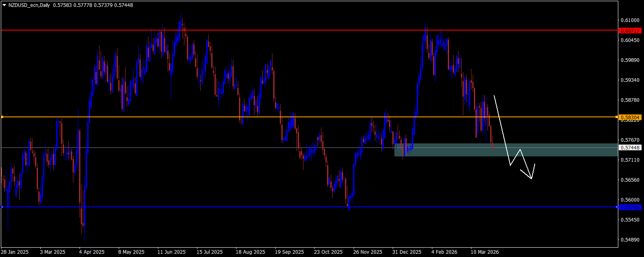The height and width of the screenshot is (257, 644).
Task: Click the 0.57670 price scale label
Action: tap(630, 140)
